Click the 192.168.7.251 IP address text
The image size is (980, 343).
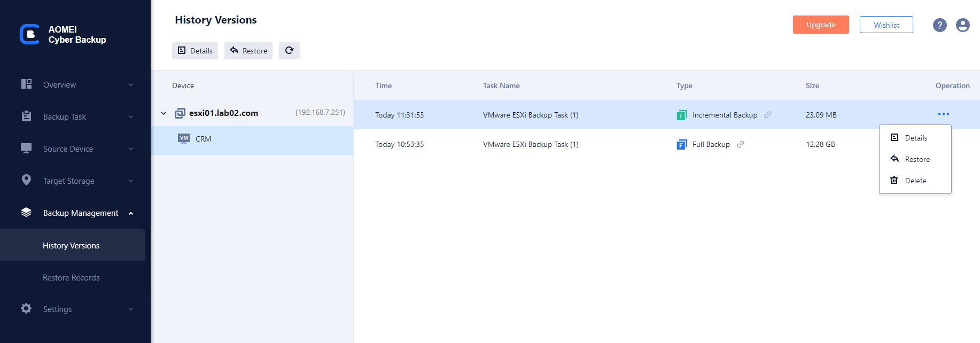[x=320, y=112]
